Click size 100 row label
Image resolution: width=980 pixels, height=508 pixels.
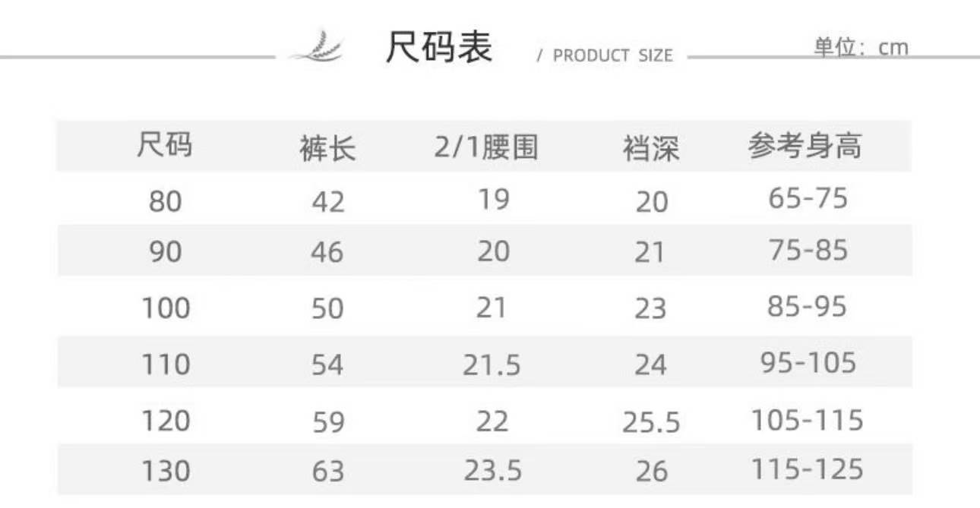(166, 308)
